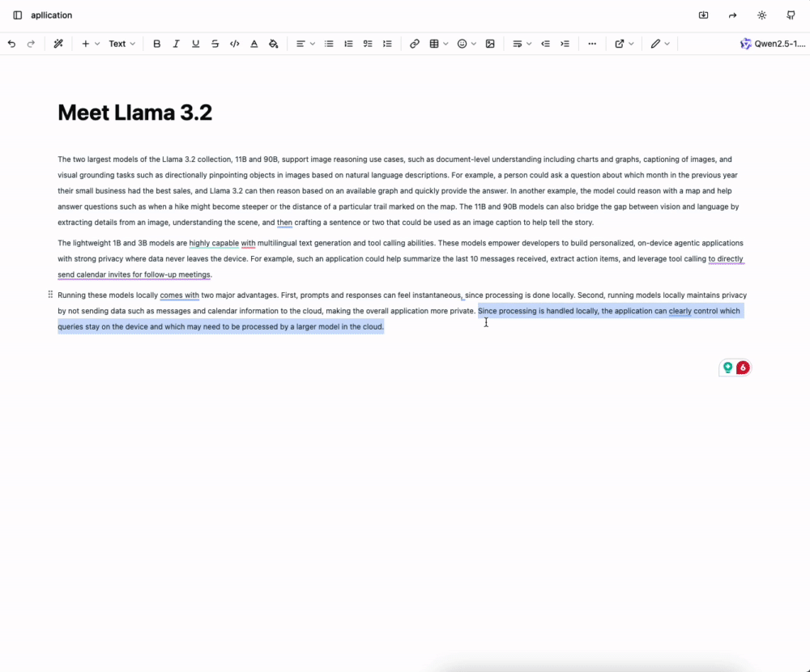Image resolution: width=810 pixels, height=672 pixels.
Task: Expand the emoji dropdown arrow
Action: pos(474,44)
